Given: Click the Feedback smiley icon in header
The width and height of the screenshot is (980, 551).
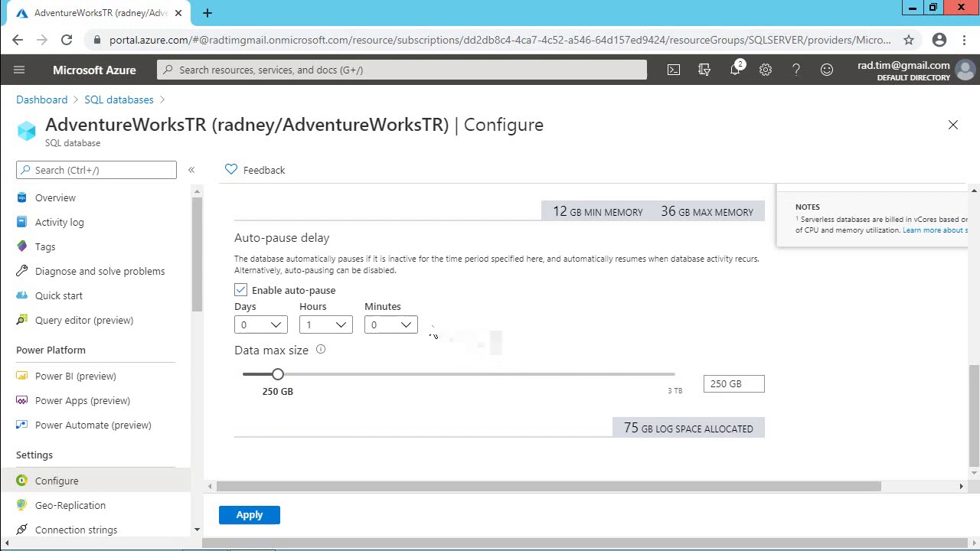Looking at the screenshot, I should (x=827, y=70).
